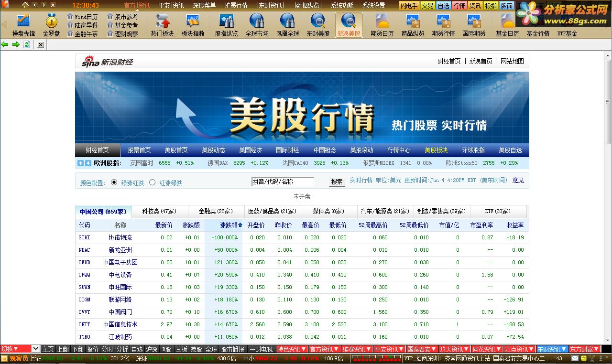Click the up arrow beside 欧洲股指
The image size is (612, 364).
80,163
